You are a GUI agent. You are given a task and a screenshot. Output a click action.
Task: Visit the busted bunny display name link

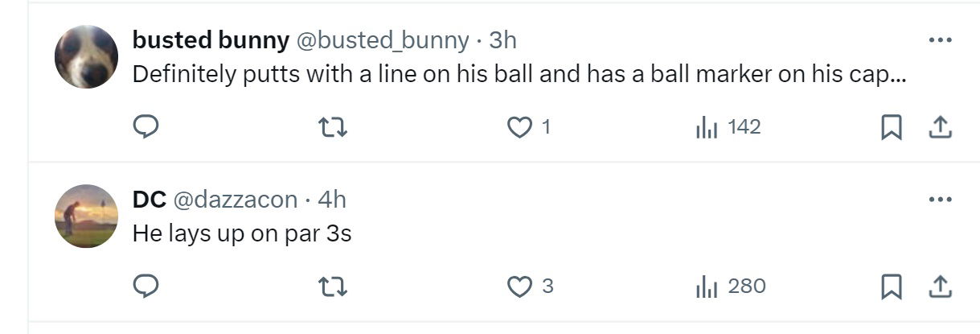[x=211, y=39]
